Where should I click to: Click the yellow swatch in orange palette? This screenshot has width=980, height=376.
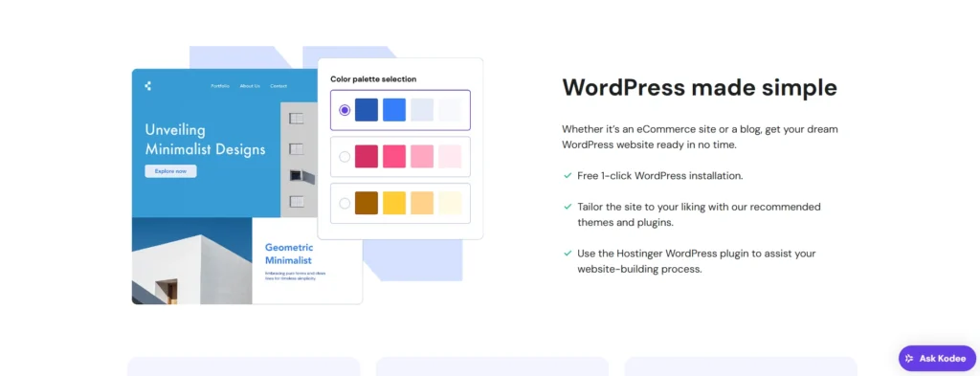394,203
